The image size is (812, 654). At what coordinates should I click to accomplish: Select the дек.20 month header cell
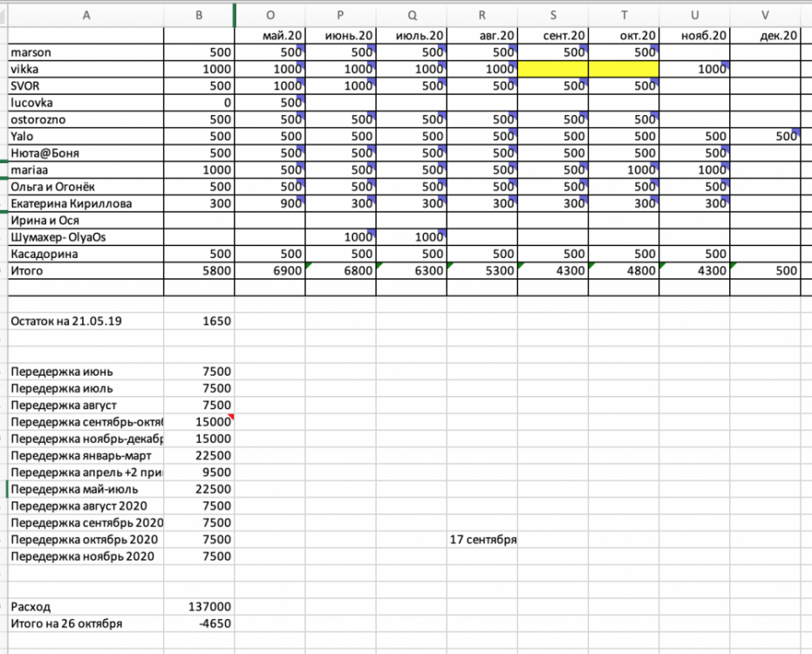click(x=765, y=36)
